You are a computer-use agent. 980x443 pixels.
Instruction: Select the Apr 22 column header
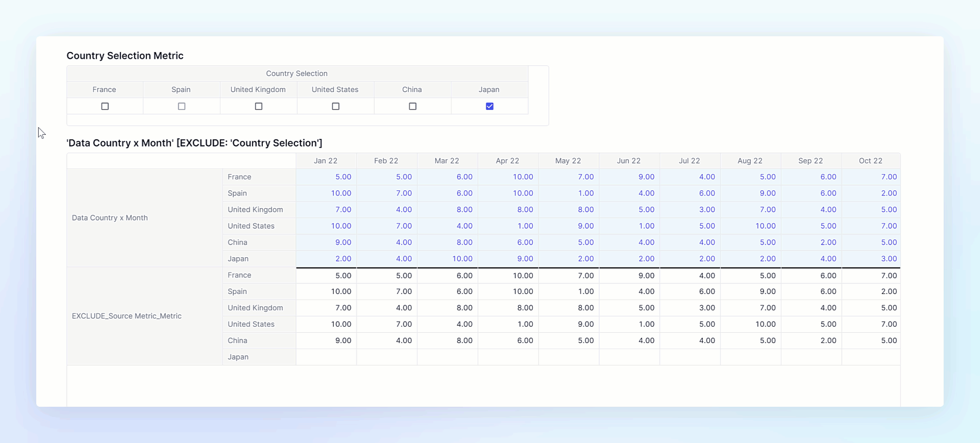tap(508, 161)
